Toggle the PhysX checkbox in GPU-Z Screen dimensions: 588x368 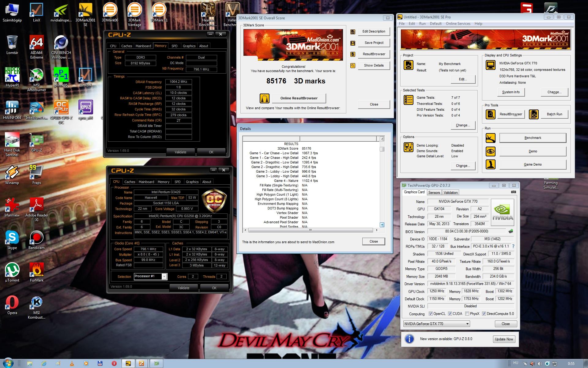pyautogui.click(x=467, y=314)
